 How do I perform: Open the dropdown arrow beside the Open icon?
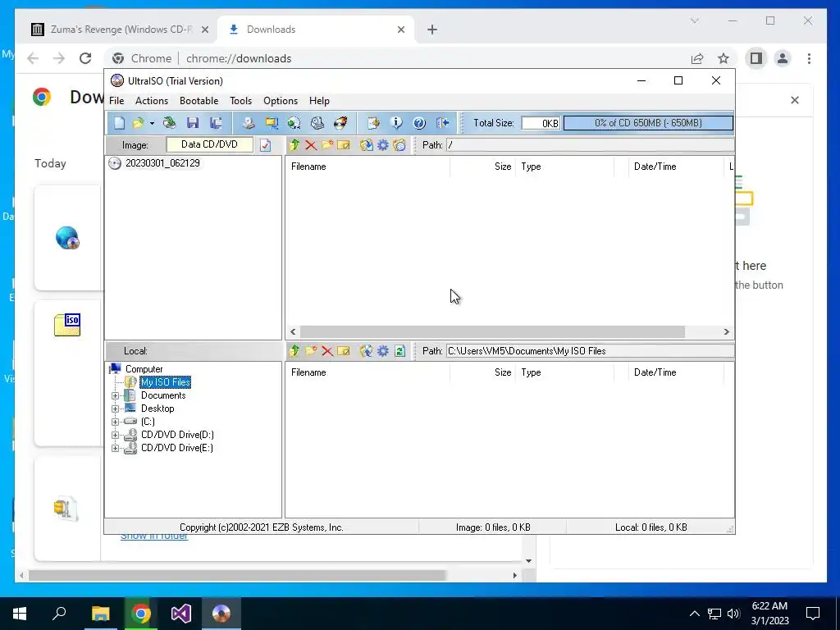tap(152, 124)
